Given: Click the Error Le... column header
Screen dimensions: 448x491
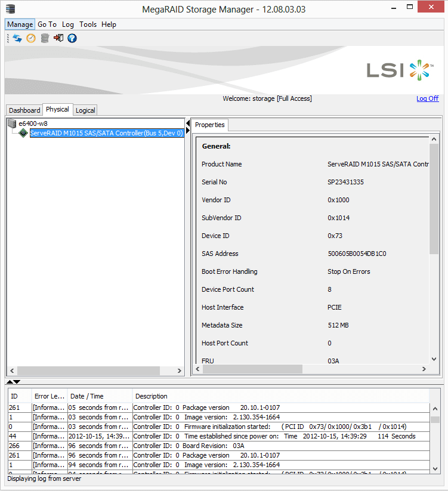Looking at the screenshot, I should coord(50,396).
